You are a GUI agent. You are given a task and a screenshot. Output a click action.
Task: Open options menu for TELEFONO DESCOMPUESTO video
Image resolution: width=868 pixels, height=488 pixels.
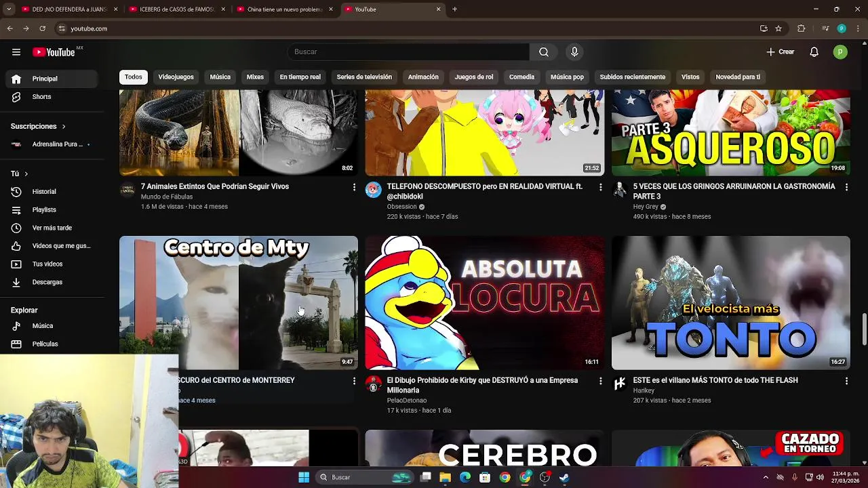[600, 187]
